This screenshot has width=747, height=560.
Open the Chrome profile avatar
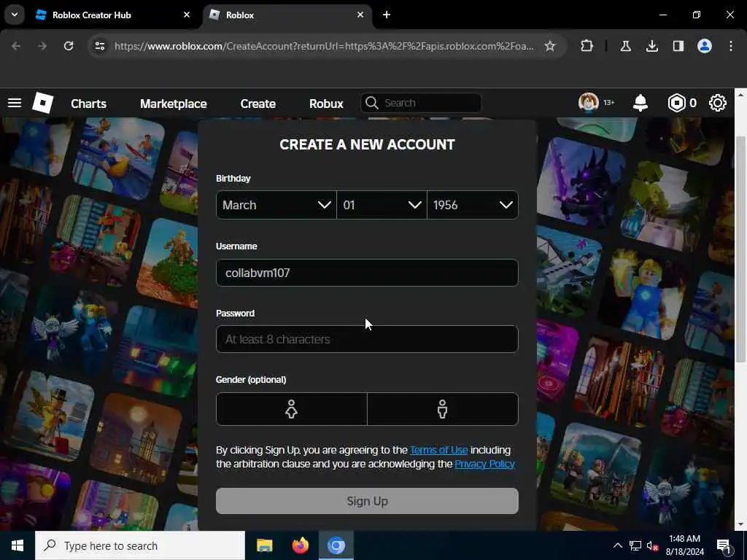pyautogui.click(x=705, y=46)
